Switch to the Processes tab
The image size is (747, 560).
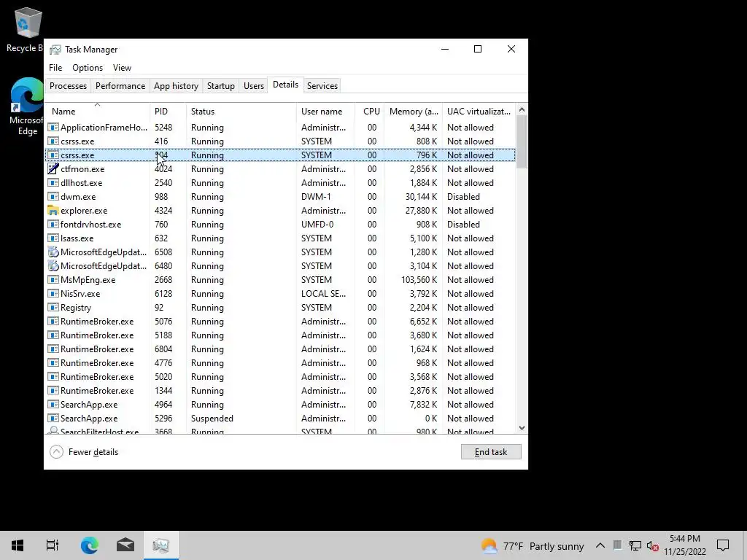[68, 86]
